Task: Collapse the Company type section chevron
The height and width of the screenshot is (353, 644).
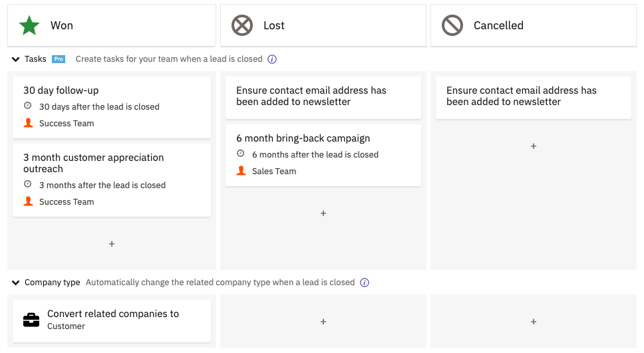Action: (x=15, y=283)
